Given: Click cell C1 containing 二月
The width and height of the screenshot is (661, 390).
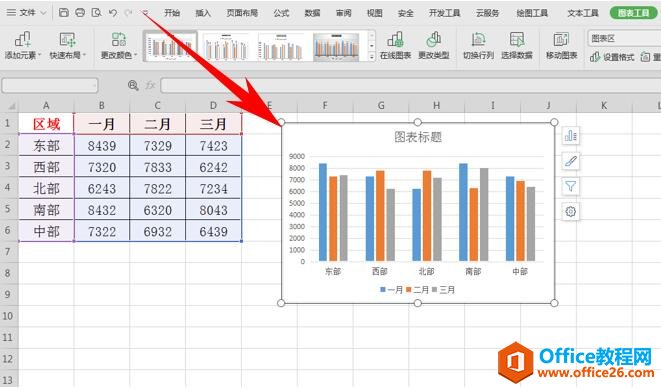Looking at the screenshot, I should tap(158, 124).
